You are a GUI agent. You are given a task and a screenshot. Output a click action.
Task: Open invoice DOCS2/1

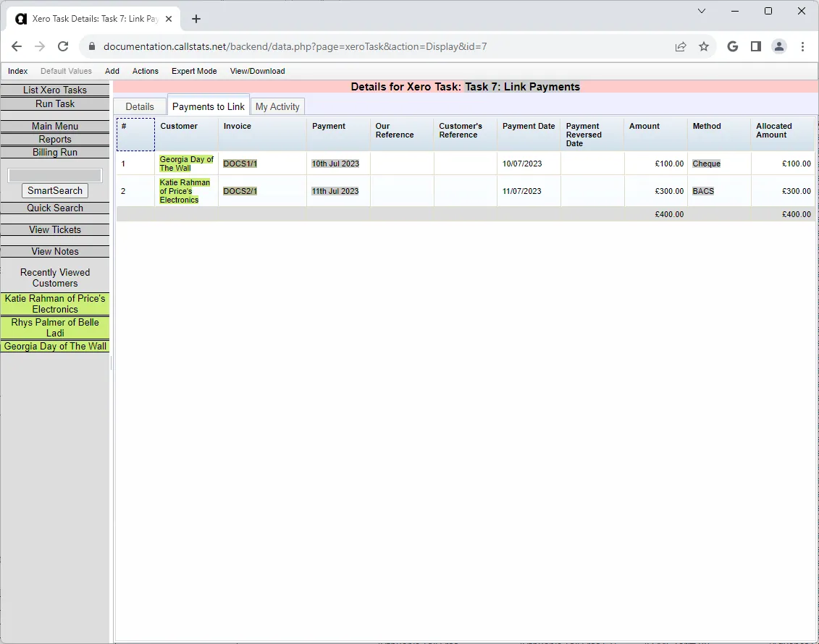[x=240, y=191]
